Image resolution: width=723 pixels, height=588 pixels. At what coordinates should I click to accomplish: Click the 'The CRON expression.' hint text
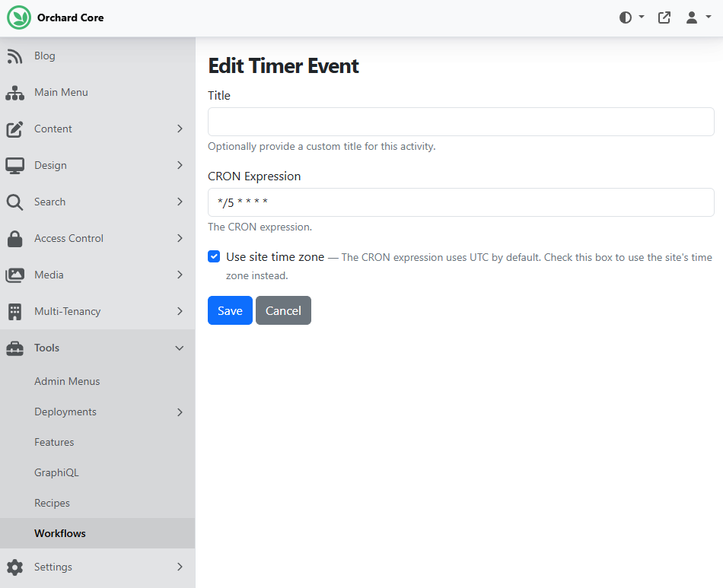coord(260,227)
